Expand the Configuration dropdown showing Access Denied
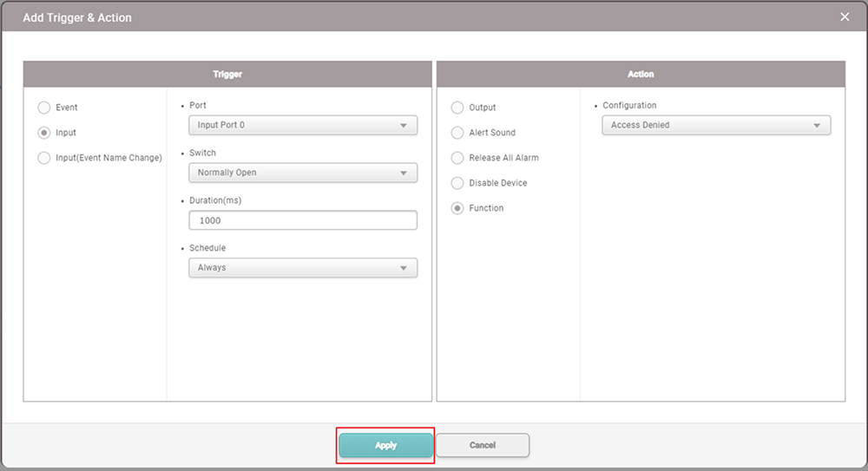 point(715,125)
